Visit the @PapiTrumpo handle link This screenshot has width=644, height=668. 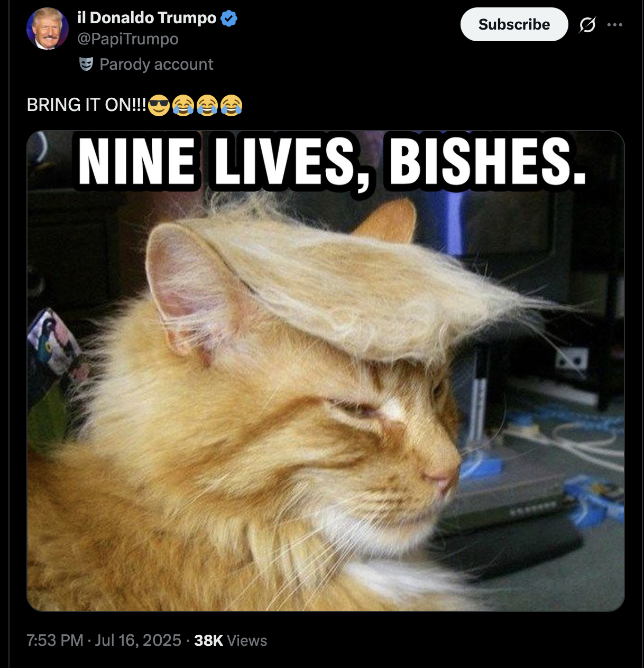[128, 39]
